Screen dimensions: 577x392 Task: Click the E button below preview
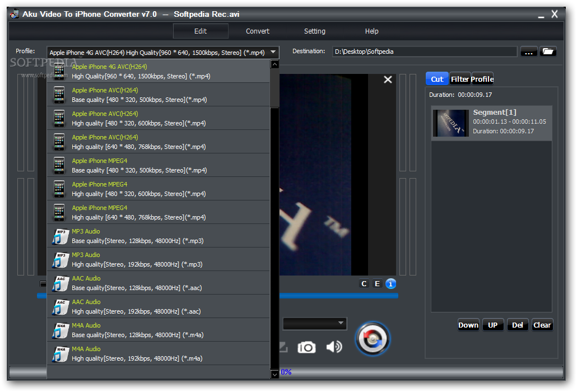click(377, 283)
